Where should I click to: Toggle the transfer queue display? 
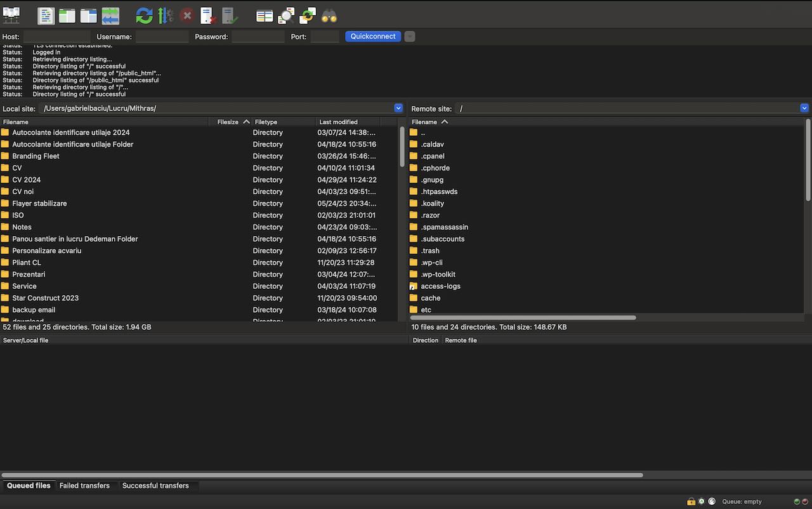pos(110,15)
